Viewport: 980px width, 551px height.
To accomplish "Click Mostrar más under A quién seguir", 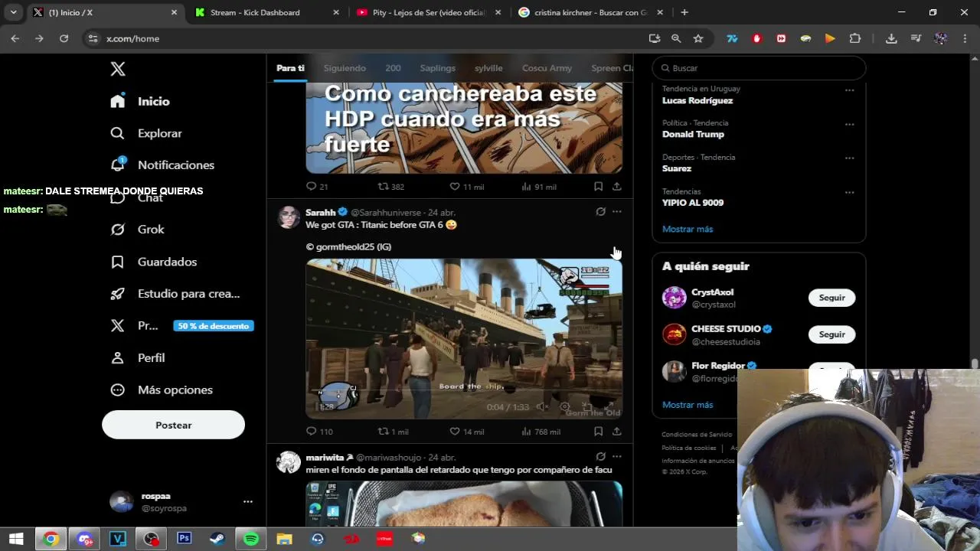I will pos(687,405).
